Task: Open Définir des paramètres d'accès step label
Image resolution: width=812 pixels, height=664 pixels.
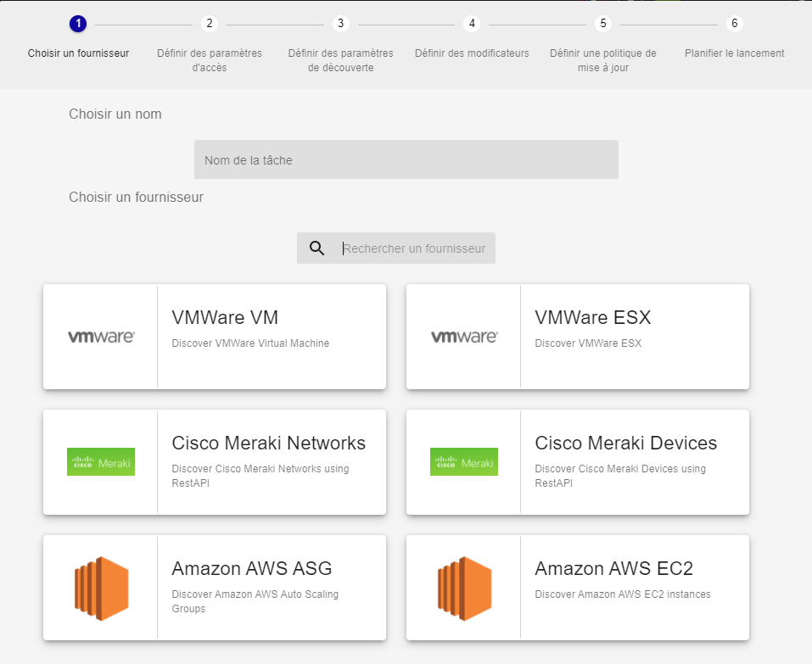Action: (x=210, y=60)
